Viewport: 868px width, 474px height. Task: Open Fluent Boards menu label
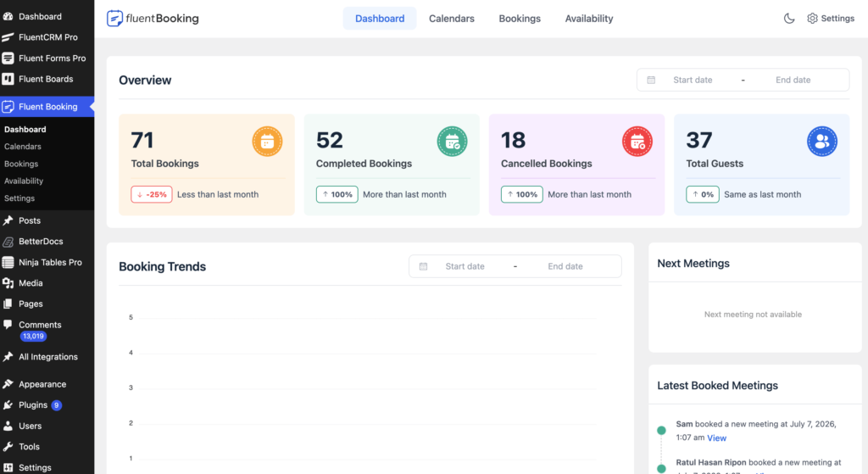[x=46, y=79]
